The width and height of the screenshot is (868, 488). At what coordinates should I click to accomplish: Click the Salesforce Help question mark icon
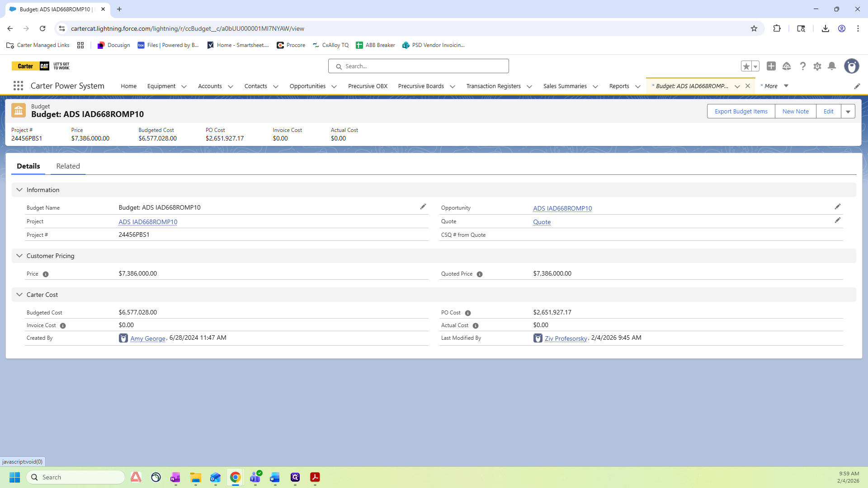click(802, 66)
